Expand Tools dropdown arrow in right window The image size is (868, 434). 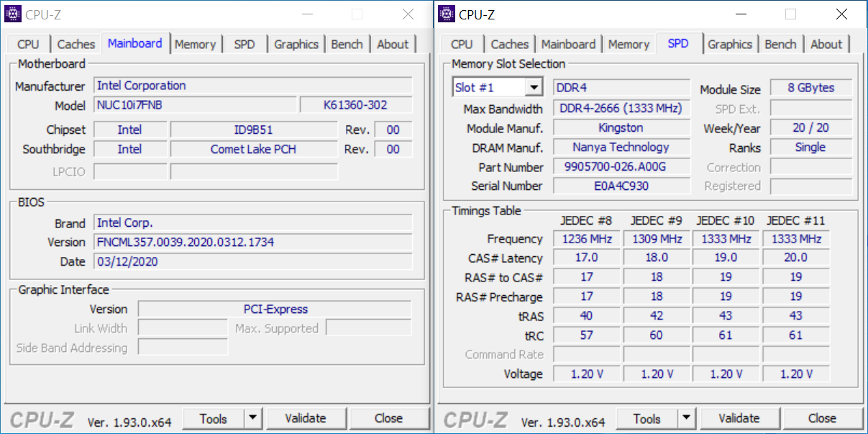coord(687,418)
